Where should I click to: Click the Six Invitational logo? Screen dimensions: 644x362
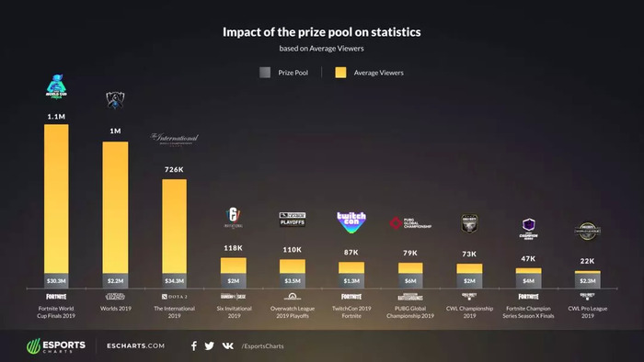pyautogui.click(x=234, y=218)
